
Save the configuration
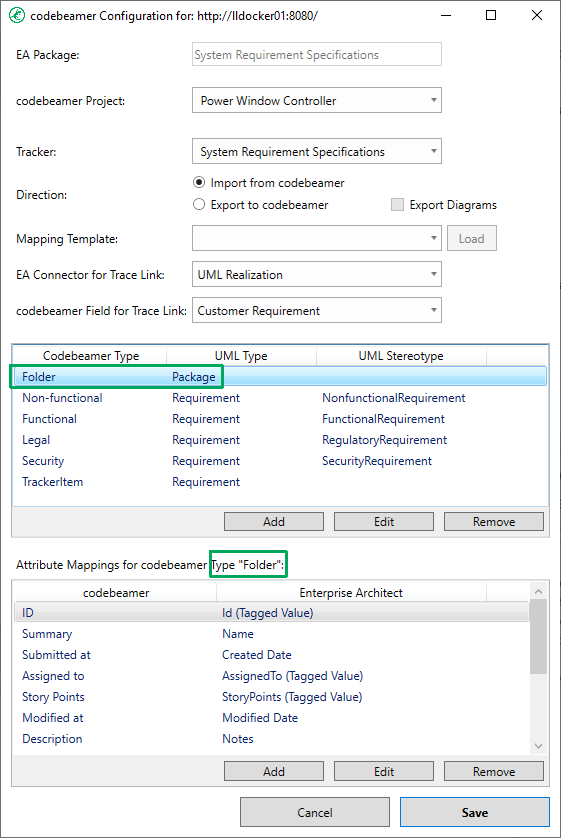pos(475,812)
